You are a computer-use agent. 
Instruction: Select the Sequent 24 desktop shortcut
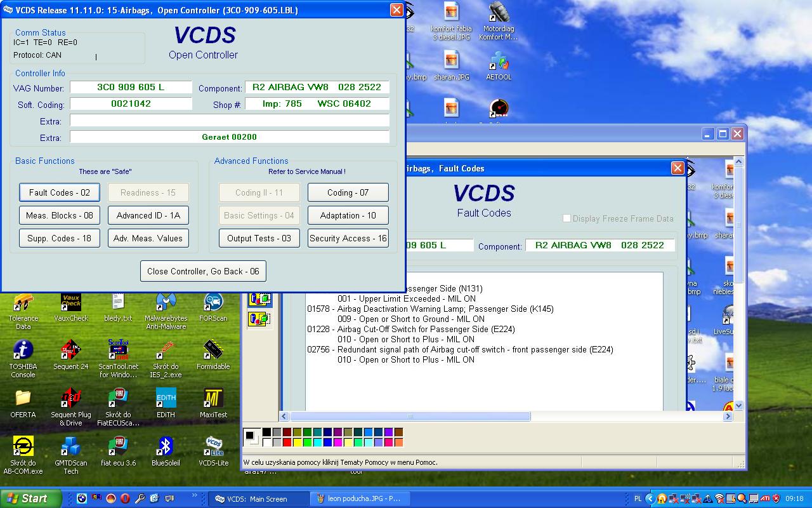pos(71,356)
